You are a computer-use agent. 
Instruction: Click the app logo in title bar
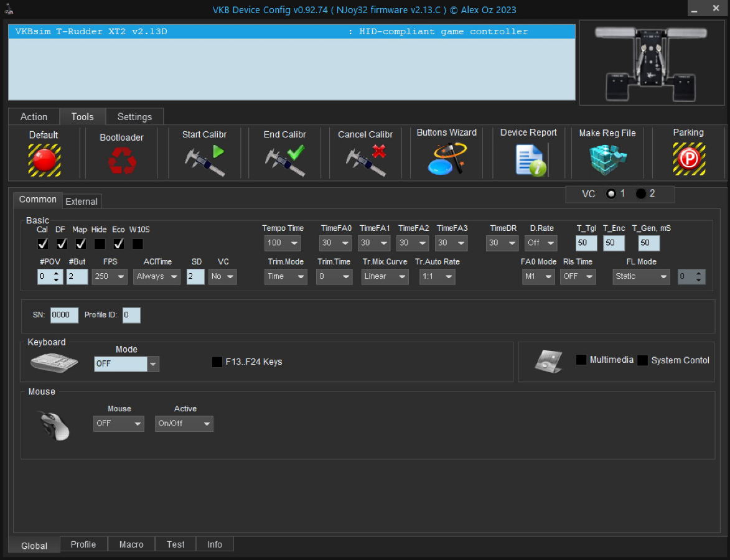[x=9, y=9]
